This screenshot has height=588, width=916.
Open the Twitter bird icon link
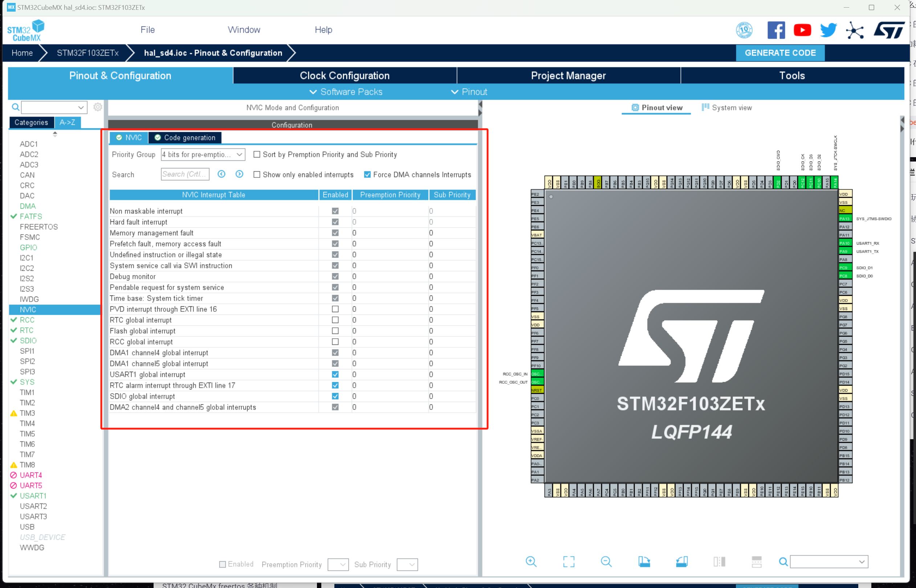coord(828,30)
